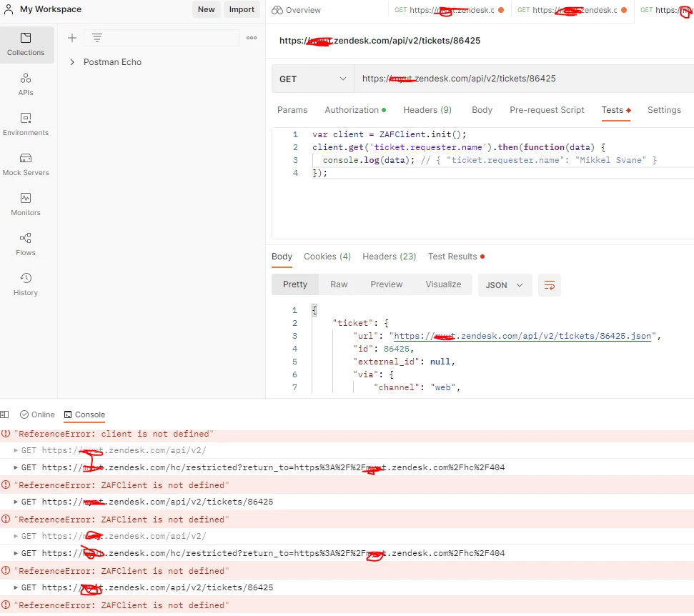
Task: Select the Preview response view
Action: [387, 284]
